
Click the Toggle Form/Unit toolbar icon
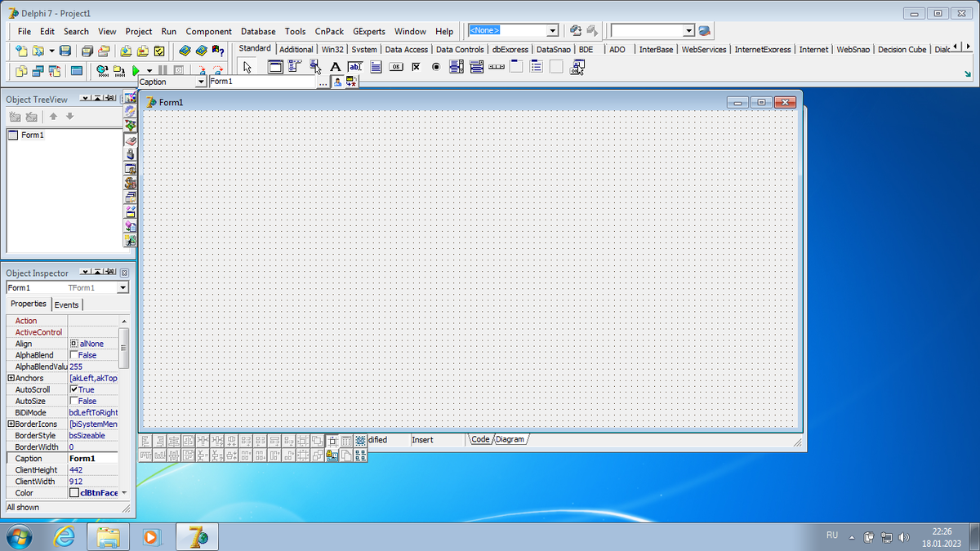point(56,71)
